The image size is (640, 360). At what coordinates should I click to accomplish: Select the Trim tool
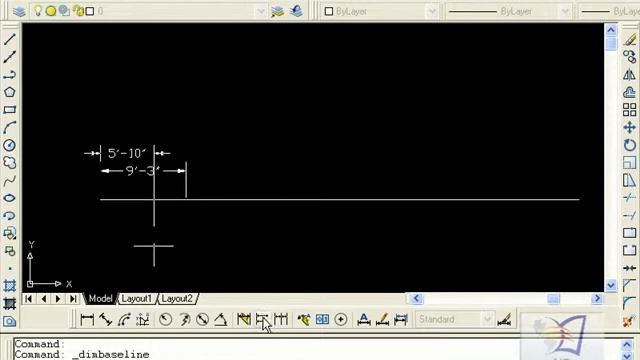tap(629, 198)
